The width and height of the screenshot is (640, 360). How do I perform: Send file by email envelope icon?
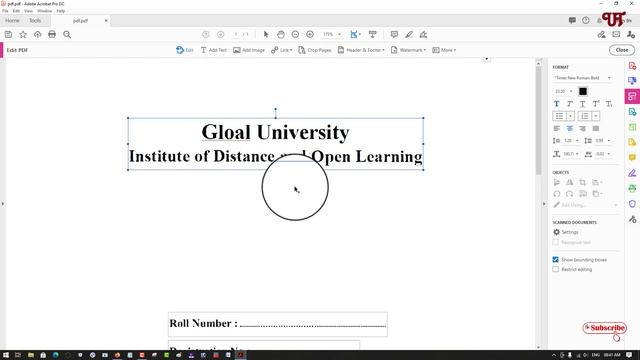pyautogui.click(x=616, y=34)
